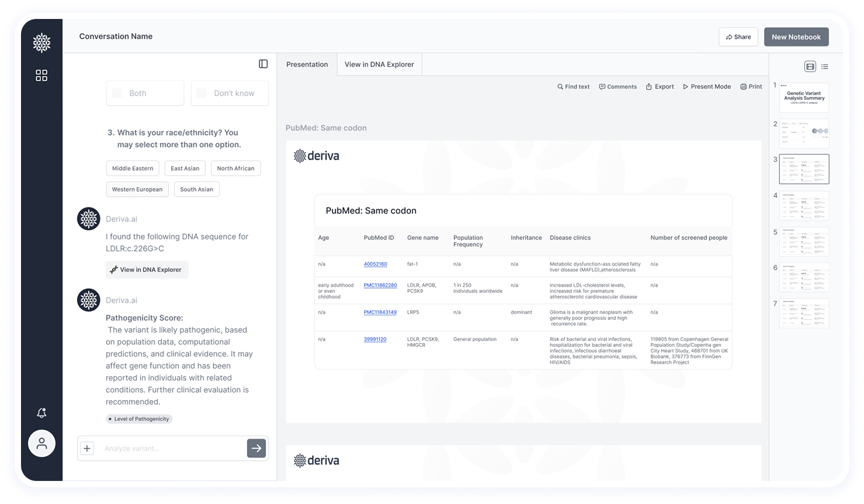Switch to View in DNA Explorer tab

(x=379, y=65)
